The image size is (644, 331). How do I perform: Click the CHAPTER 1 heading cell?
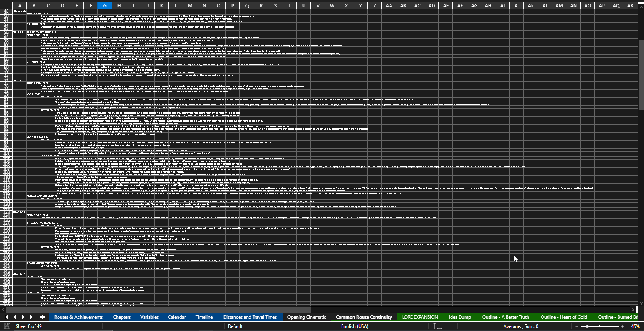pos(20,32)
